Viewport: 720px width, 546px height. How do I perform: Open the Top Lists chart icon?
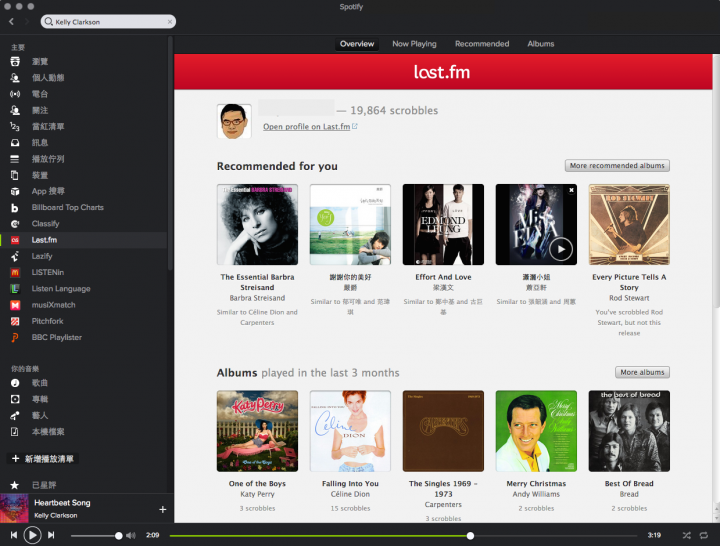point(15,126)
